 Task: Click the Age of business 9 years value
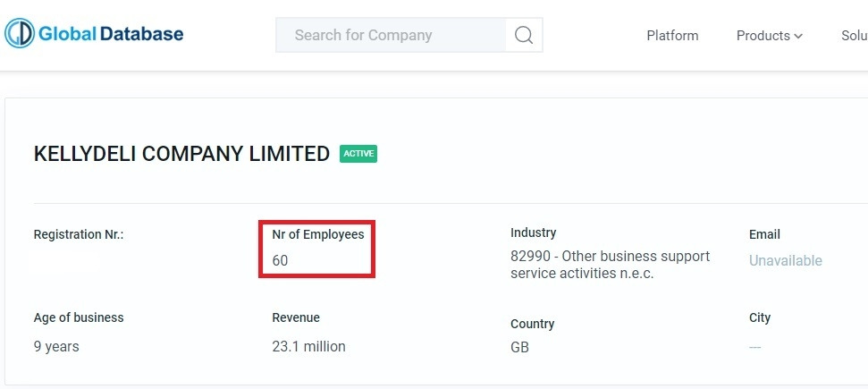coord(56,346)
